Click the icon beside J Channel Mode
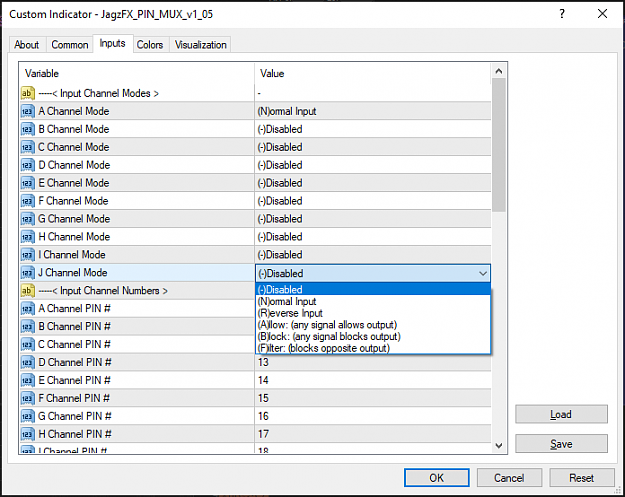 tap(28, 273)
